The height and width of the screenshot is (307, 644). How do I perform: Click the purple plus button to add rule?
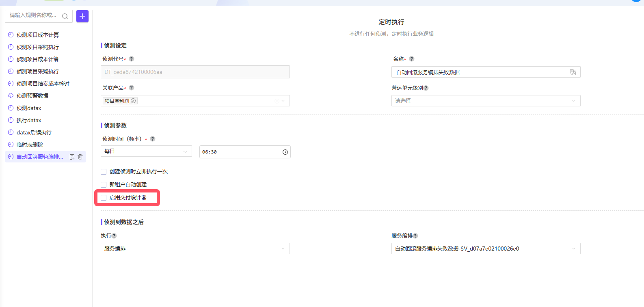coord(82,16)
